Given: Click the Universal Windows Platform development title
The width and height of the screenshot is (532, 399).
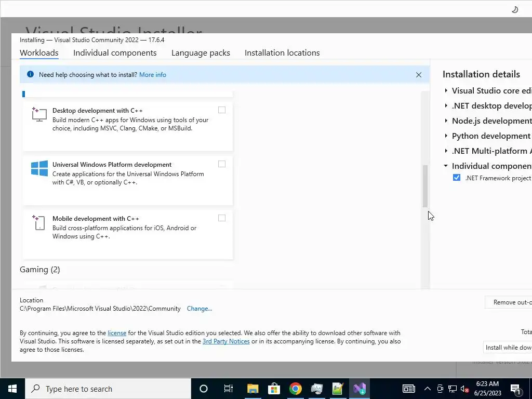Looking at the screenshot, I should (x=112, y=165).
